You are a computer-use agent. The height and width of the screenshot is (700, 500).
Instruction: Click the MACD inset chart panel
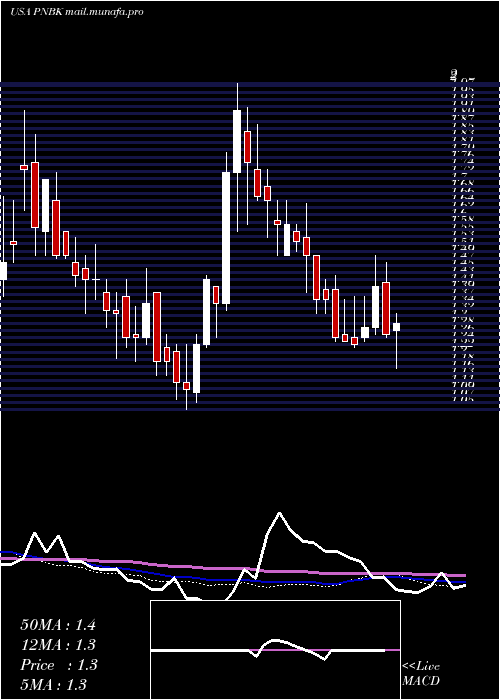coord(275,650)
